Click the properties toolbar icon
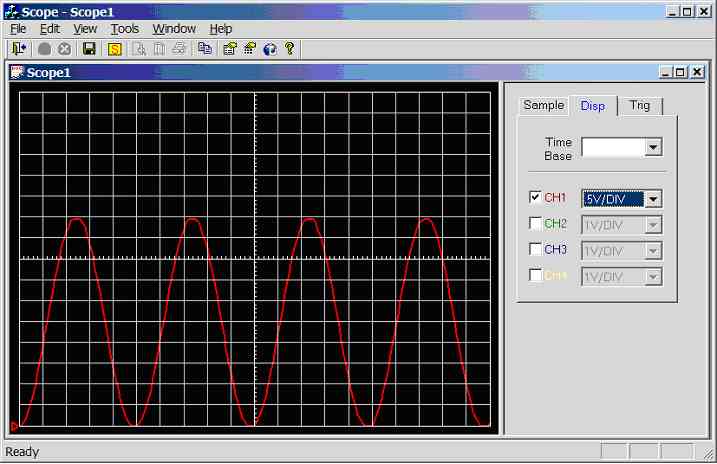717x464 pixels. 230,48
